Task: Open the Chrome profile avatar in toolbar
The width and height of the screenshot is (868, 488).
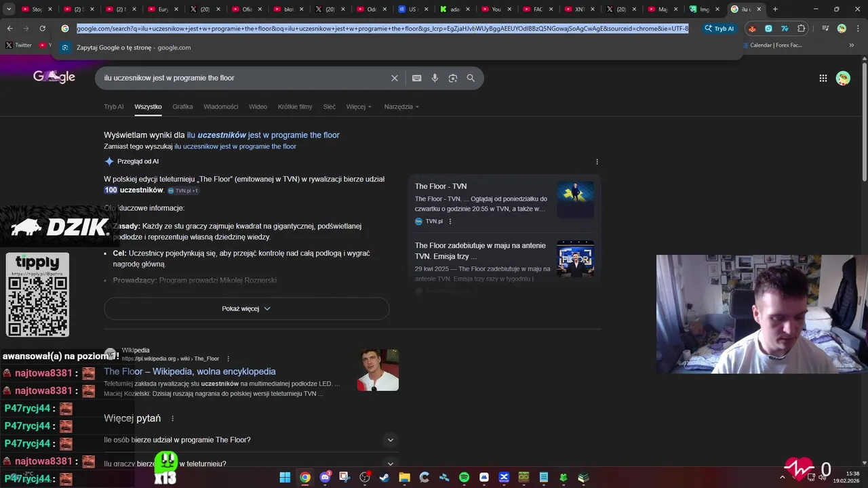Action: click(842, 28)
